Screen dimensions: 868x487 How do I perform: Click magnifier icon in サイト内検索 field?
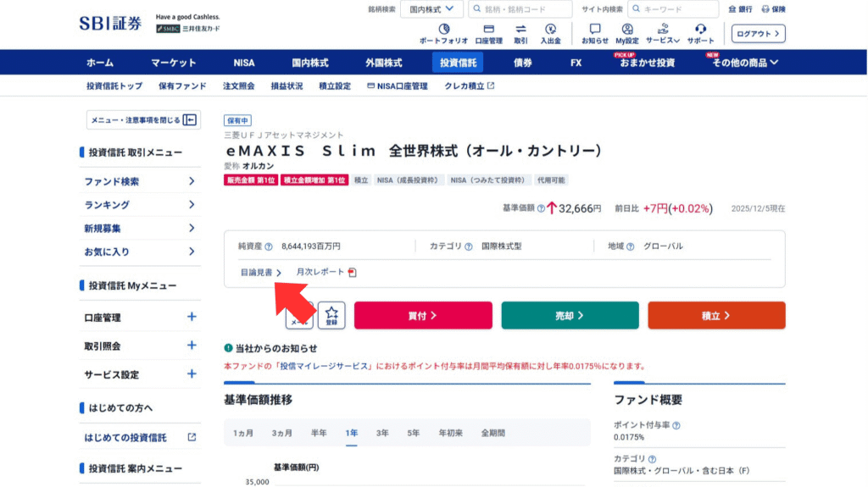tap(636, 8)
